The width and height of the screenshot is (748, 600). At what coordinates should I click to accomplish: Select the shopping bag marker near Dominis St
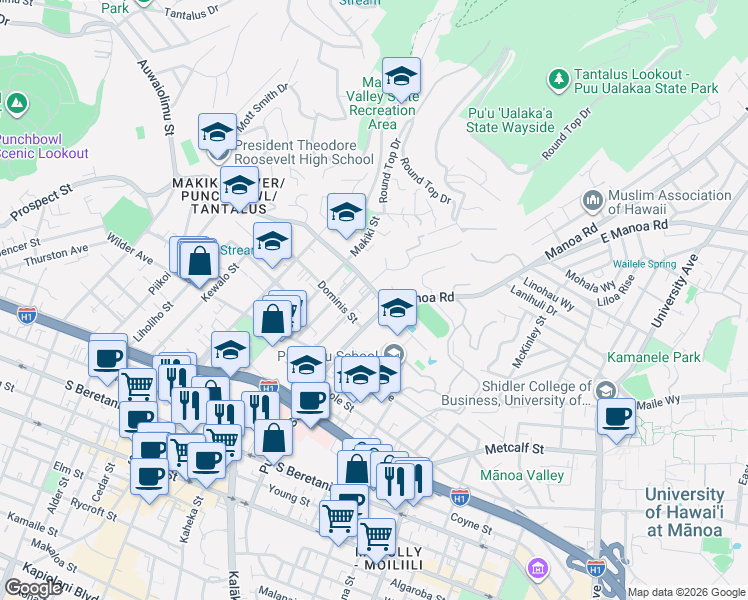click(x=272, y=320)
